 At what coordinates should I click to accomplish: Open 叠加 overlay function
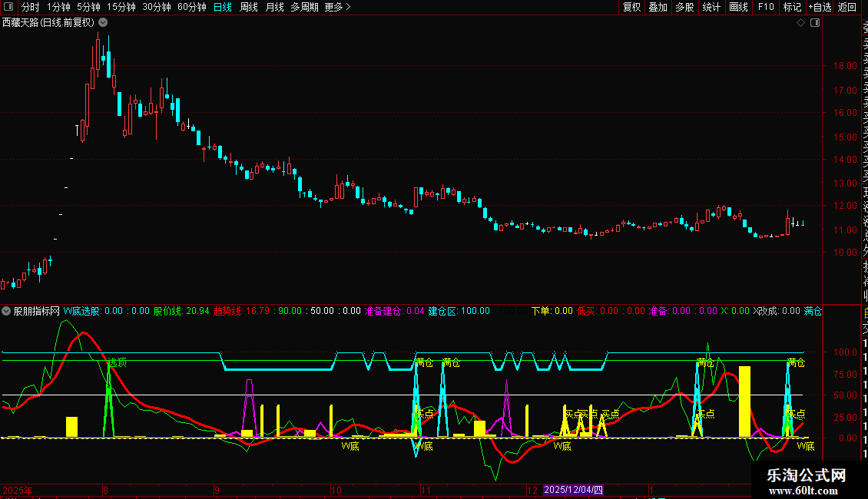[x=658, y=8]
